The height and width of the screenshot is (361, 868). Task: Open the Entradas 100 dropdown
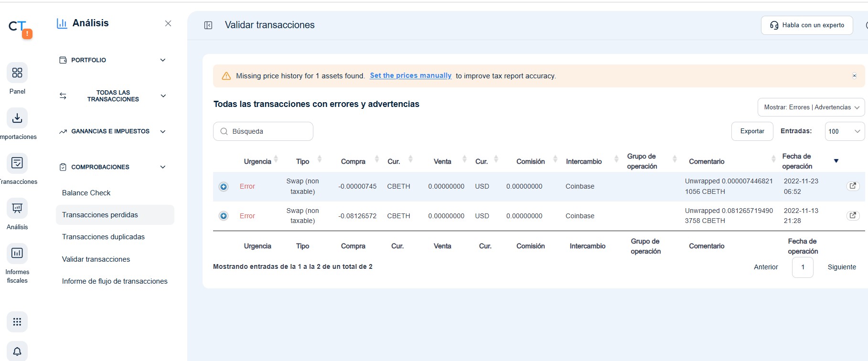845,131
